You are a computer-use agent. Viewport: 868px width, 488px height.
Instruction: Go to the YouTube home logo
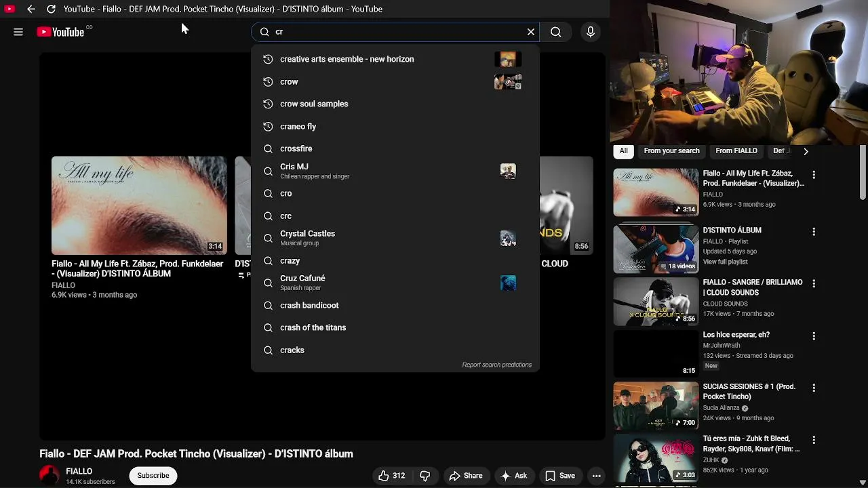pyautogui.click(x=60, y=32)
